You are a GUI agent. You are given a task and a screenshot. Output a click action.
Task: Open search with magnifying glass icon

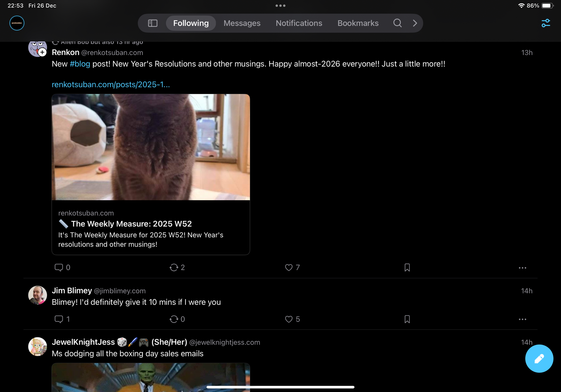pyautogui.click(x=397, y=23)
